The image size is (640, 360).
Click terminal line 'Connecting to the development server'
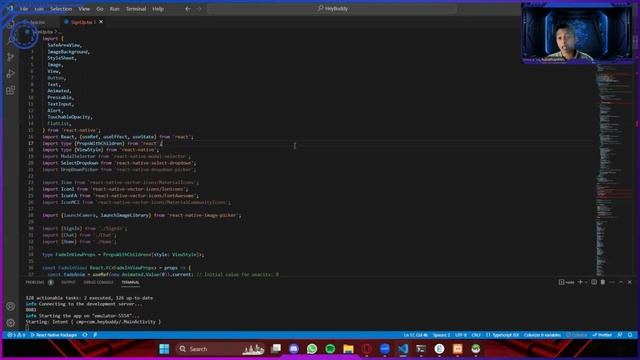[x=84, y=304]
